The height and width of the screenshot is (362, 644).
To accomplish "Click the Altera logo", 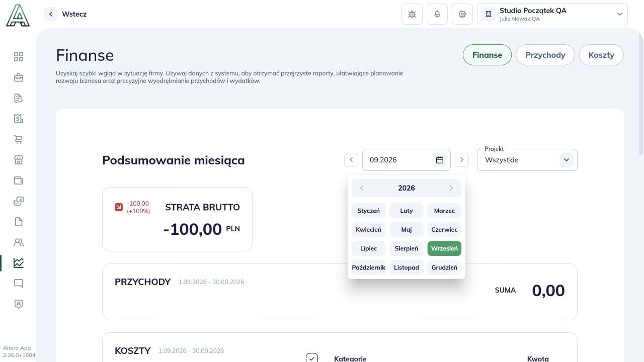I will tap(18, 15).
